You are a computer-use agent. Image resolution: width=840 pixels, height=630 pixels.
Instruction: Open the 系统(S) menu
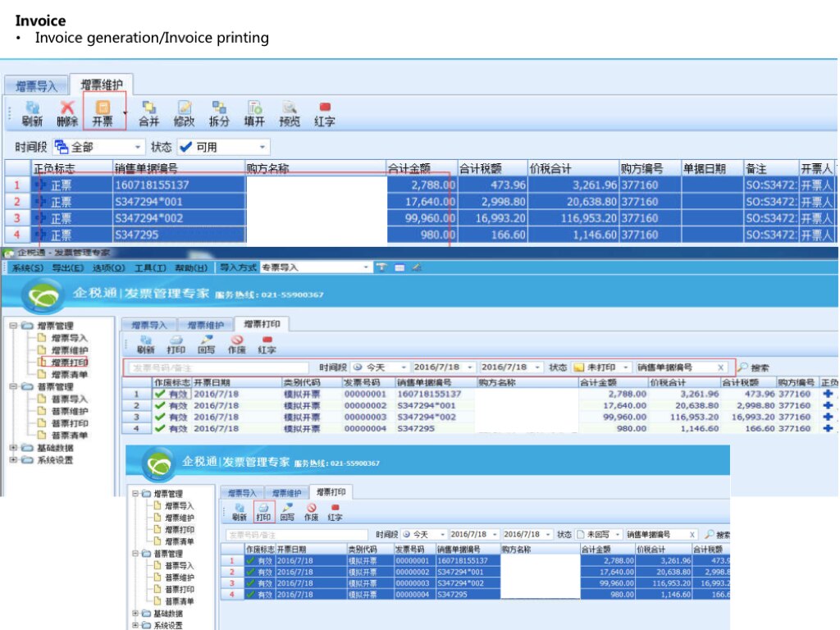27,267
